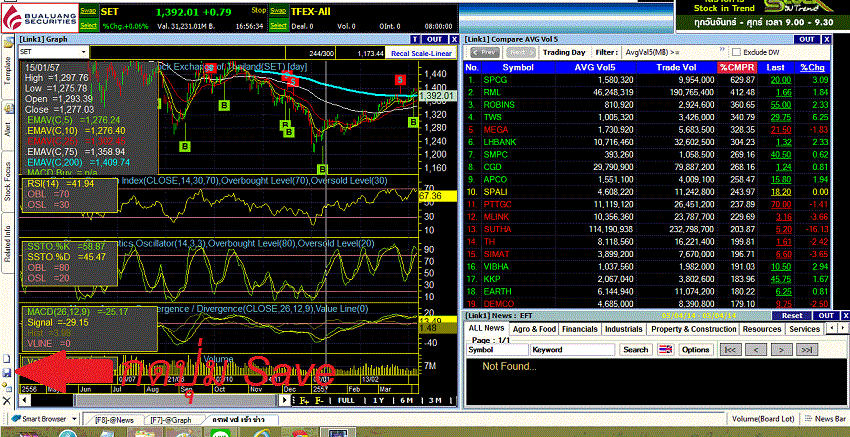Screen dimensions: 850x437
Task: Open the folder icon above Template sidebar tab
Action: click(8, 42)
